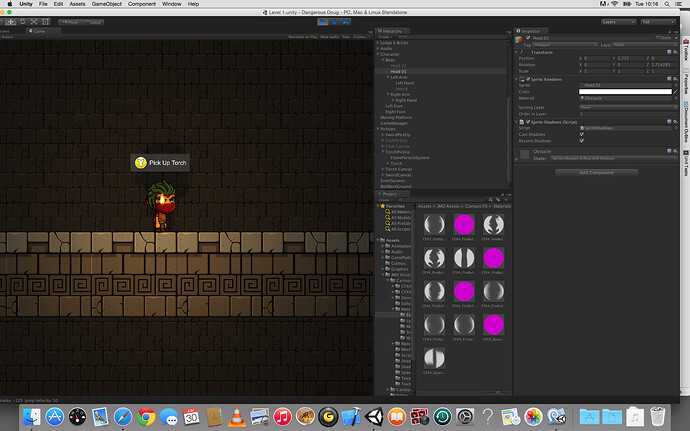Collapse the Sprite Shadows component
690x431 pixels.
(x=517, y=122)
